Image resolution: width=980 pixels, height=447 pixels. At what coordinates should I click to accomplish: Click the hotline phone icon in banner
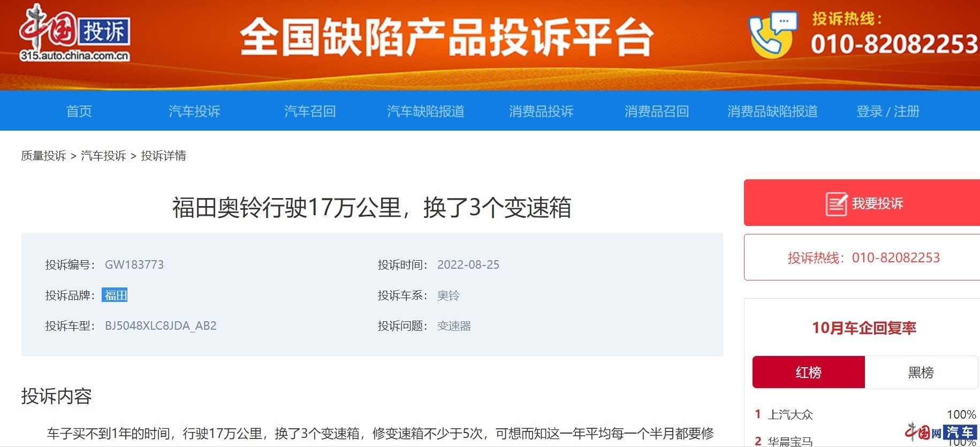773,34
